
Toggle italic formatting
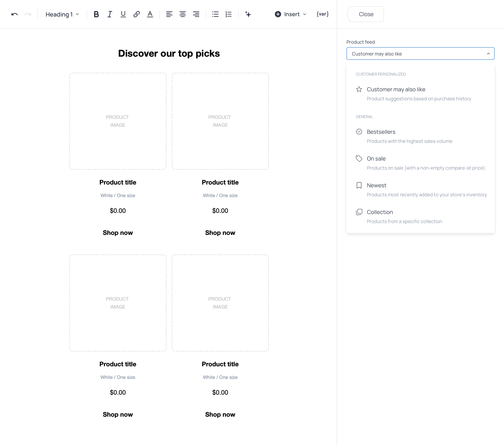pos(110,14)
